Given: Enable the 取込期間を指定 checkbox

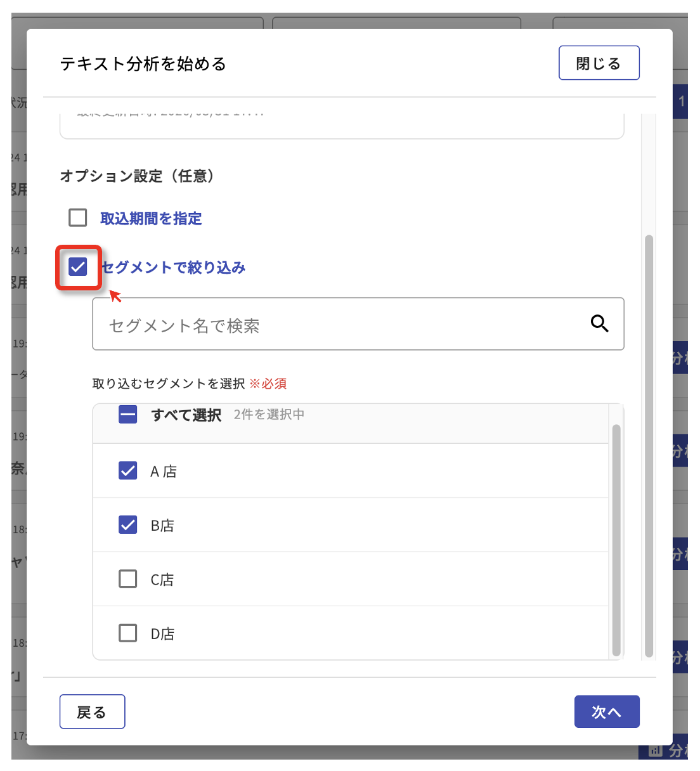Looking at the screenshot, I should [78, 218].
